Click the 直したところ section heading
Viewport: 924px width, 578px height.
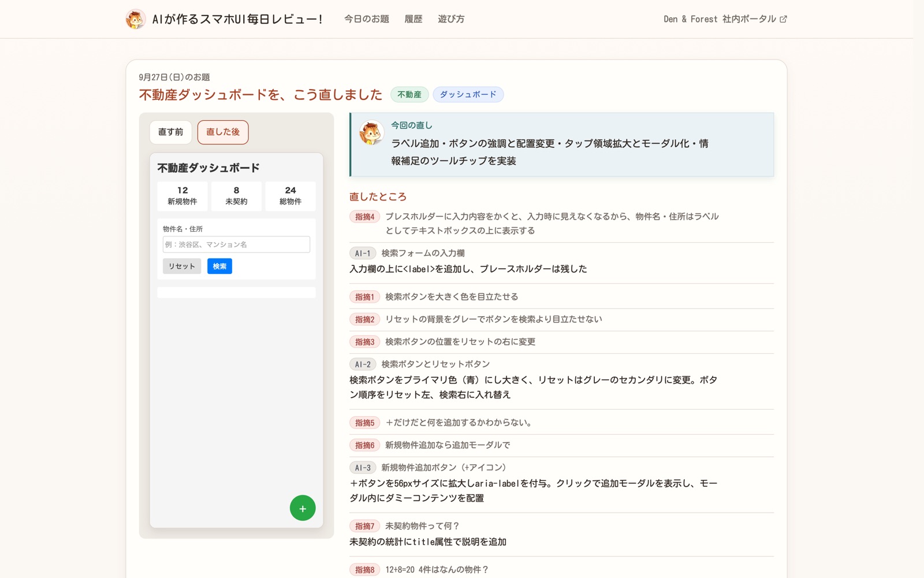coord(378,197)
